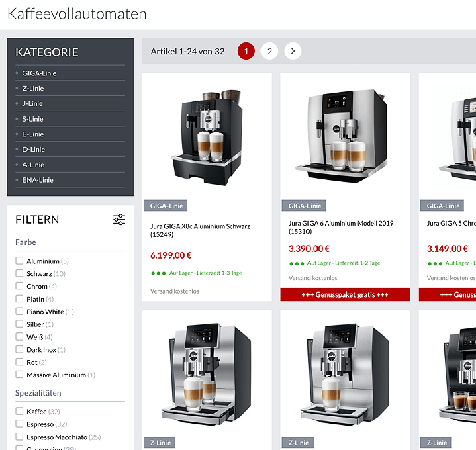476x450 pixels.
Task: Check the Piano White filter
Action: [19, 312]
